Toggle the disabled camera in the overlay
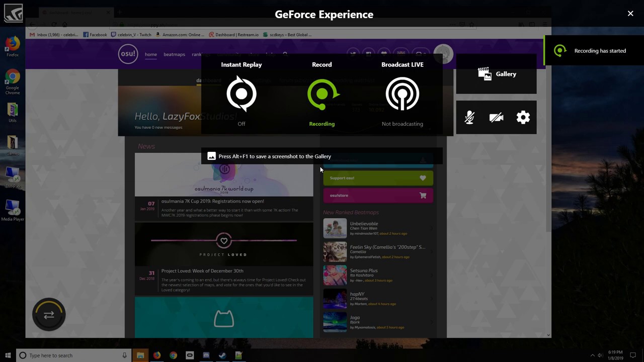Screen dimensions: 644x362 coord(497,118)
